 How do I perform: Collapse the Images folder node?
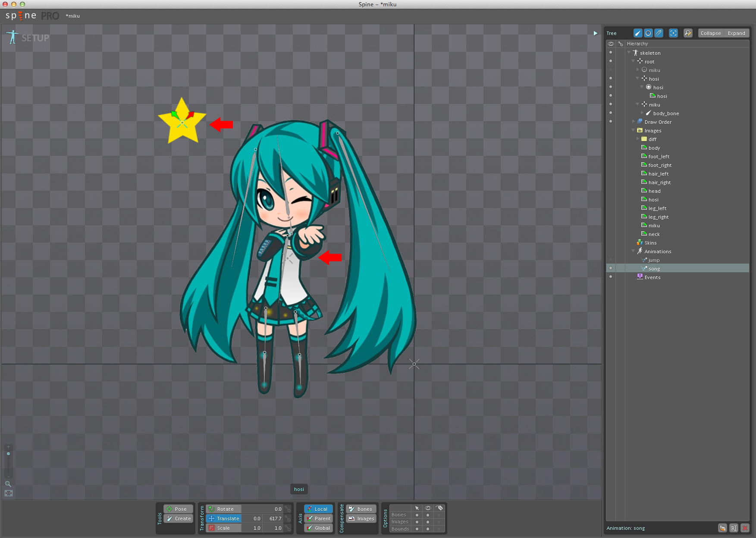click(634, 130)
